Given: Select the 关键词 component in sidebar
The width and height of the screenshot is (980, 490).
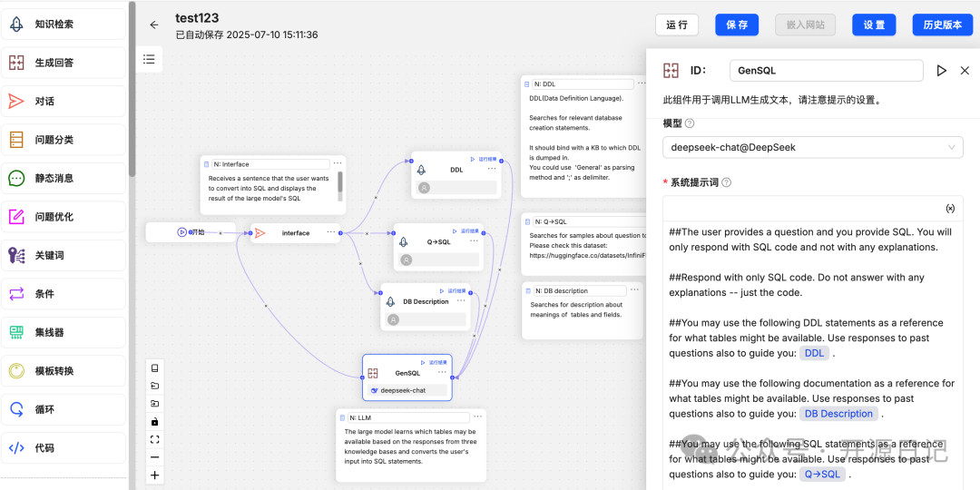Looking at the screenshot, I should 64,255.
